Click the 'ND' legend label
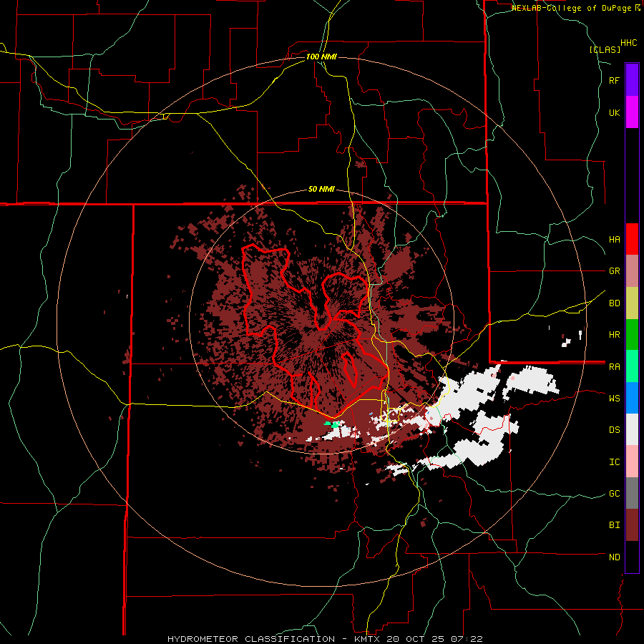The height and width of the screenshot is (644, 644). (614, 557)
